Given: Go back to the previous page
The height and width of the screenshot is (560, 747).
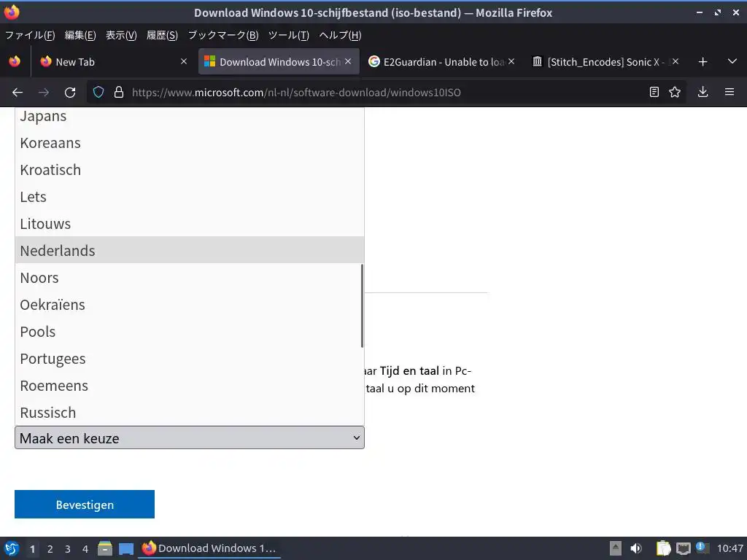Looking at the screenshot, I should click(x=18, y=93).
